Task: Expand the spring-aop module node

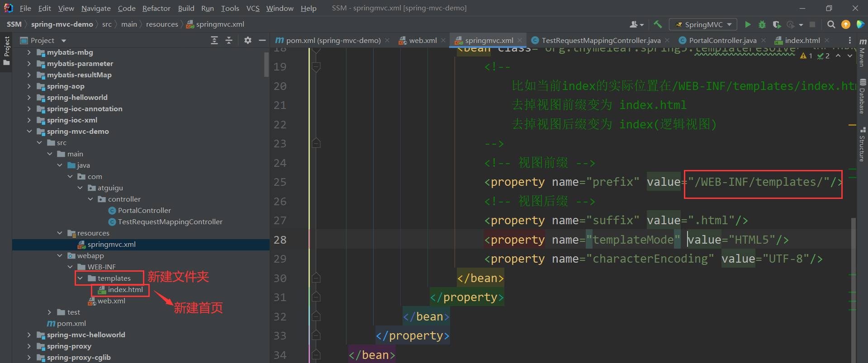Action: tap(29, 86)
